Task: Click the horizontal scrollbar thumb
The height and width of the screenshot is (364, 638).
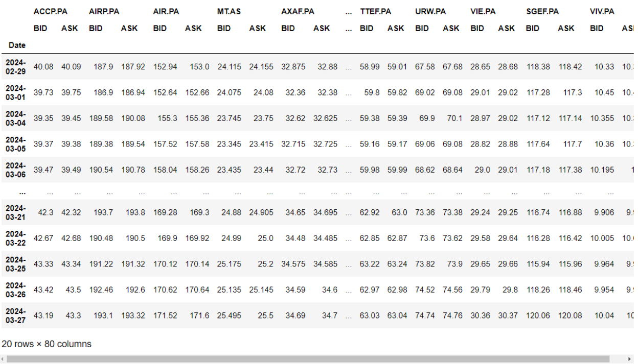Action: pyautogui.click(x=308, y=359)
